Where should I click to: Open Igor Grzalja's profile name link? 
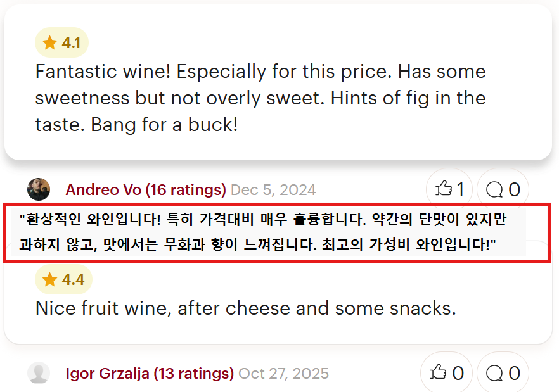(108, 374)
